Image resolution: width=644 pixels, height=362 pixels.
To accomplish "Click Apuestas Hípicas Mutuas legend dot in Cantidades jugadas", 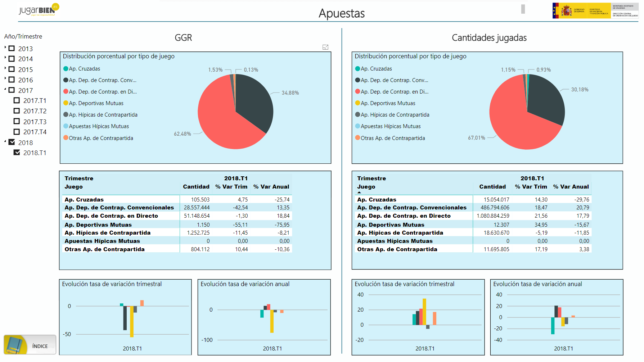I will [x=357, y=126].
